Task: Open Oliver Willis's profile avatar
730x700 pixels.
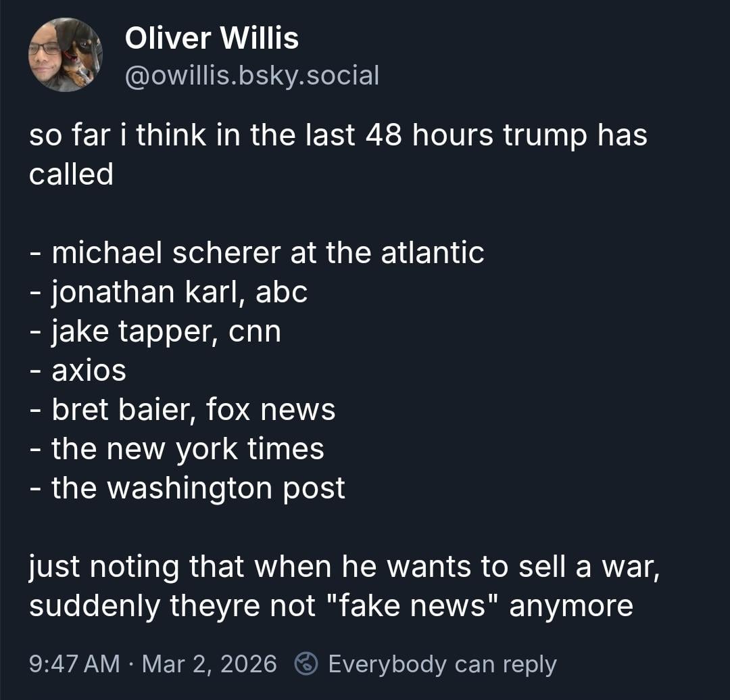Action: pos(65,55)
